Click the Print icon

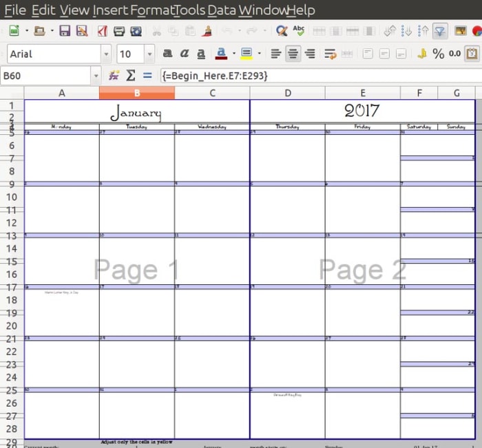tap(119, 31)
